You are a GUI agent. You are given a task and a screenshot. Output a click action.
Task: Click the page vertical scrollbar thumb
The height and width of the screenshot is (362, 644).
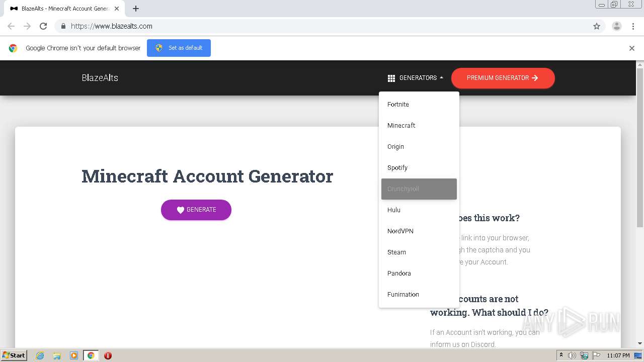640,147
